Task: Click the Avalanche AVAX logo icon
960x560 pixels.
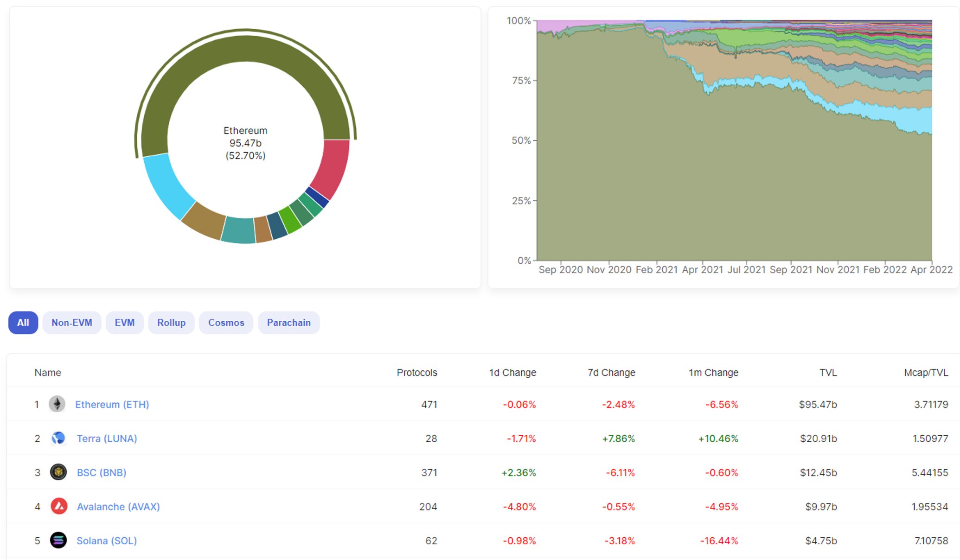Action: (59, 506)
